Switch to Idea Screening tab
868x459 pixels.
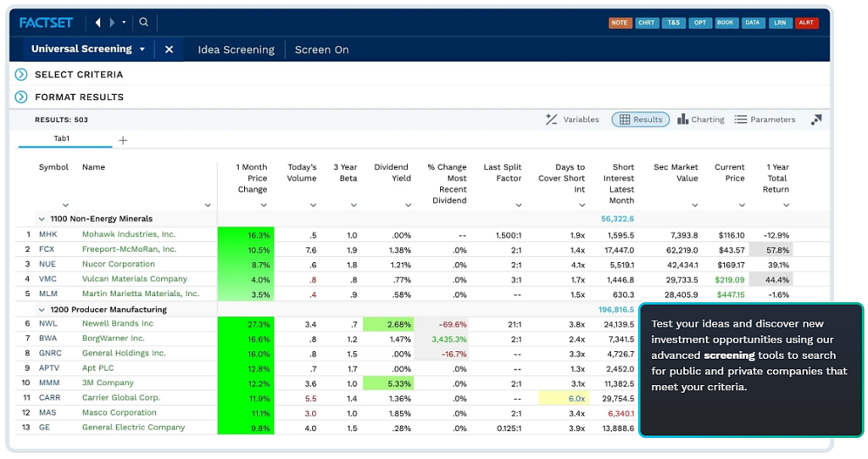coord(236,49)
